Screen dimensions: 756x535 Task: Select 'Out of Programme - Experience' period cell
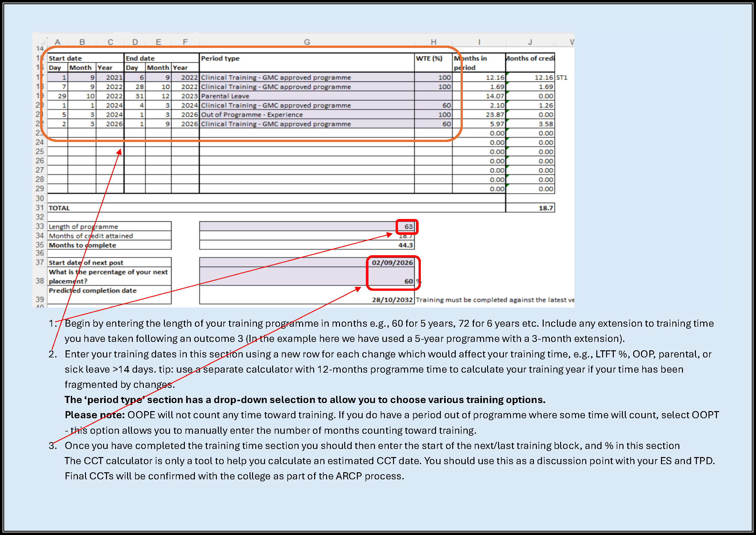click(306, 115)
